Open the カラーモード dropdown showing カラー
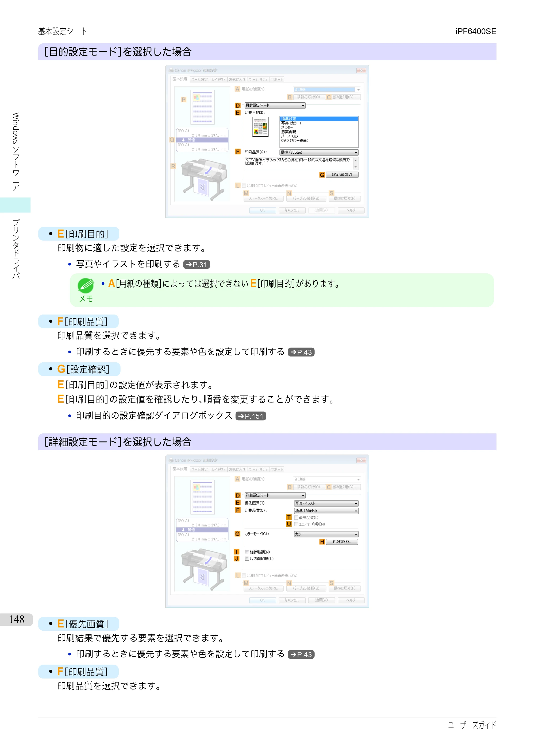The height and width of the screenshot is (756, 535). click(x=326, y=534)
